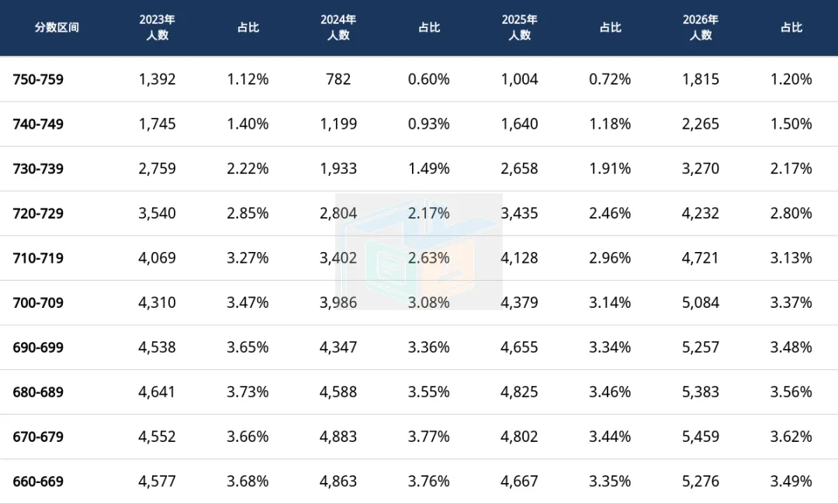This screenshot has width=838, height=504.
Task: Select the 1,815 value under 2026年
Action: tap(701, 79)
